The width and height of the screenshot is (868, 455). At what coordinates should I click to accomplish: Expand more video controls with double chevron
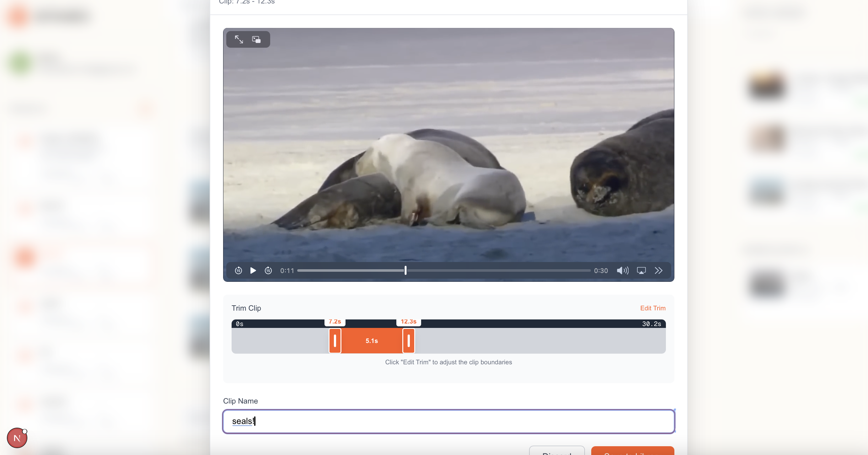(x=658, y=270)
